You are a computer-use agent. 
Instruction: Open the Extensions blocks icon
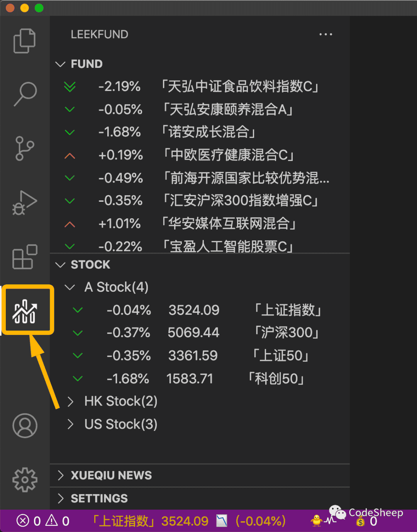click(25, 257)
